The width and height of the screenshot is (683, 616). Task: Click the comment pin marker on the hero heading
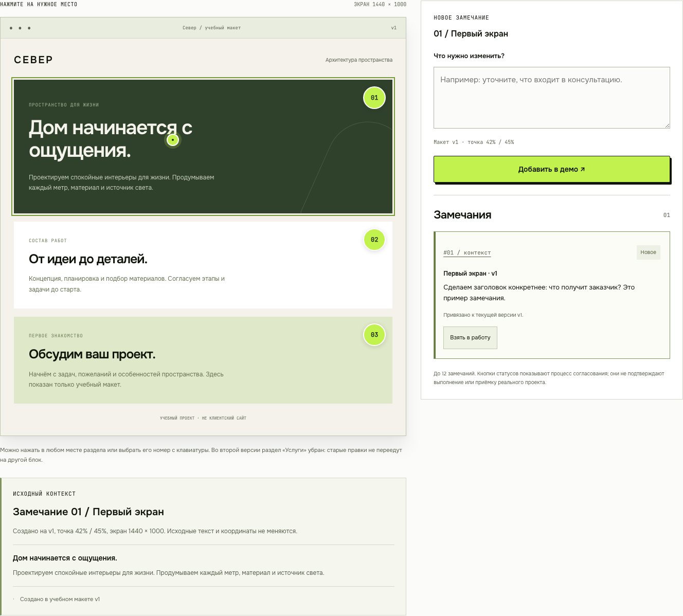click(173, 140)
